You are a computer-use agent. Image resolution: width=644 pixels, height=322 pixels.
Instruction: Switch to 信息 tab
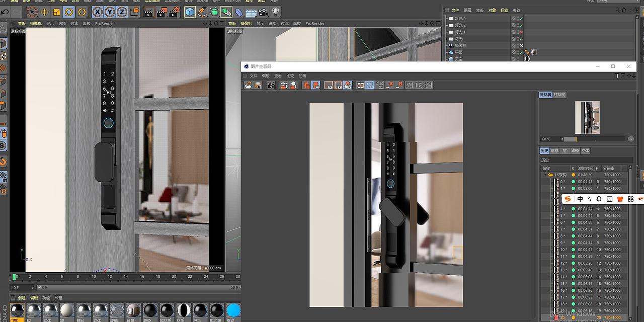(x=554, y=150)
